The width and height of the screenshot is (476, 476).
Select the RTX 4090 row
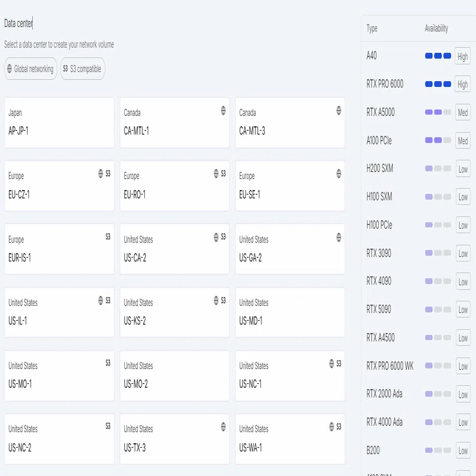pyautogui.click(x=418, y=281)
